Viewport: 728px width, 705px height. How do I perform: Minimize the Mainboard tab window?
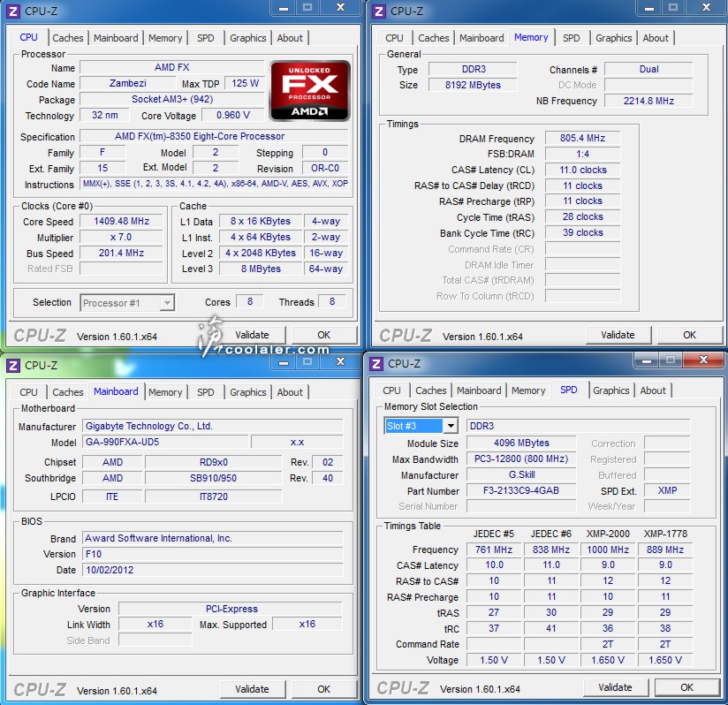click(x=284, y=362)
